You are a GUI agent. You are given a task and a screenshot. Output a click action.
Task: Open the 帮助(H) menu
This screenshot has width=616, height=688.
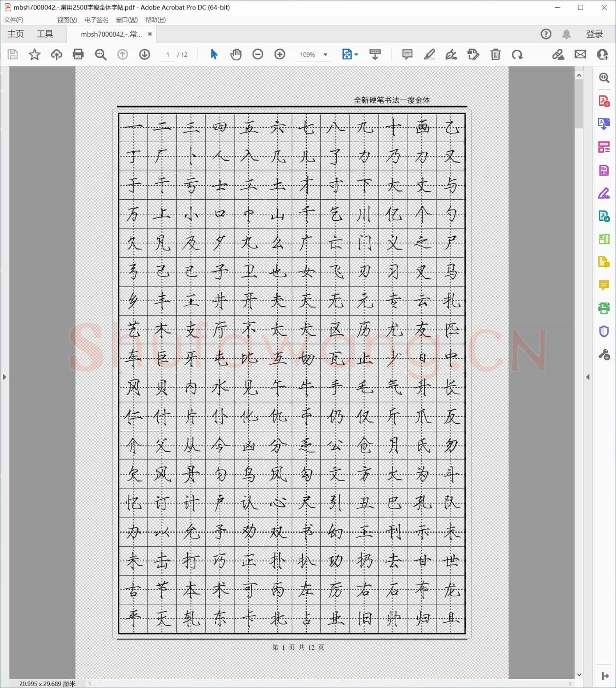pyautogui.click(x=155, y=20)
